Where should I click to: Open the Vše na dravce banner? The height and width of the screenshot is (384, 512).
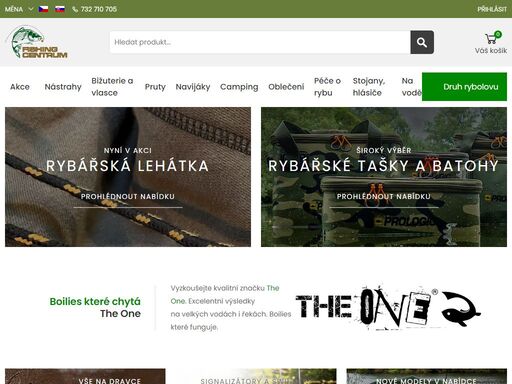[x=85, y=376]
